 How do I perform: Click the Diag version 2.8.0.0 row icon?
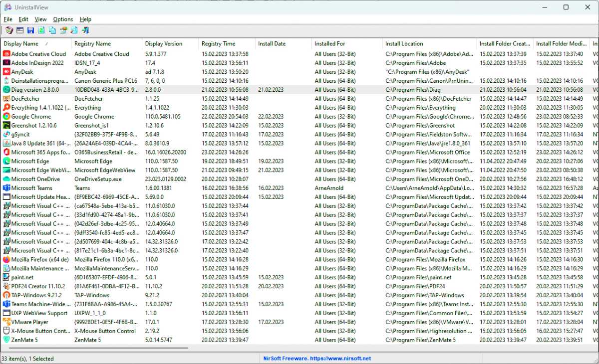click(6, 90)
